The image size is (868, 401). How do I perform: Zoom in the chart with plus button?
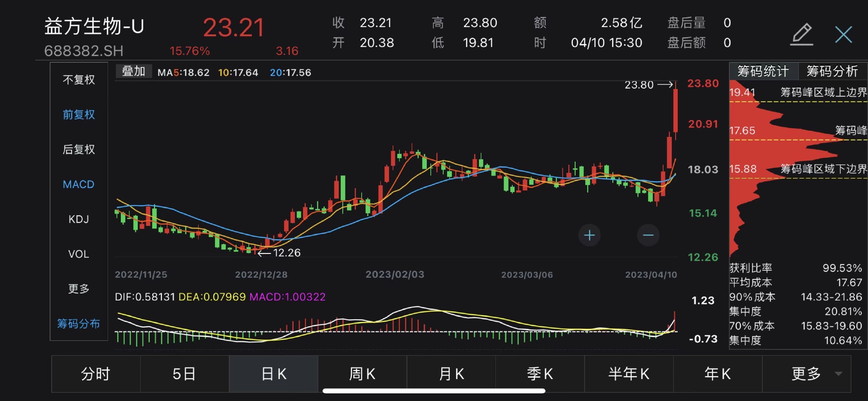(589, 235)
